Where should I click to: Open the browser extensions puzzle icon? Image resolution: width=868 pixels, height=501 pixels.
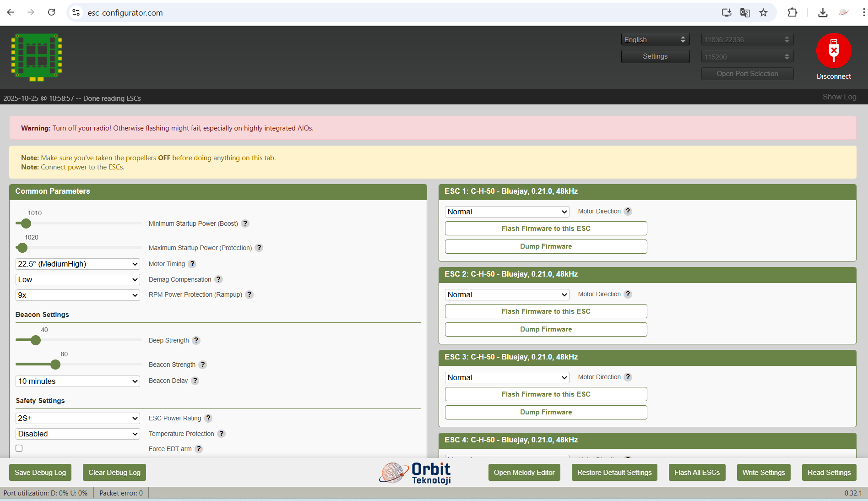792,13
